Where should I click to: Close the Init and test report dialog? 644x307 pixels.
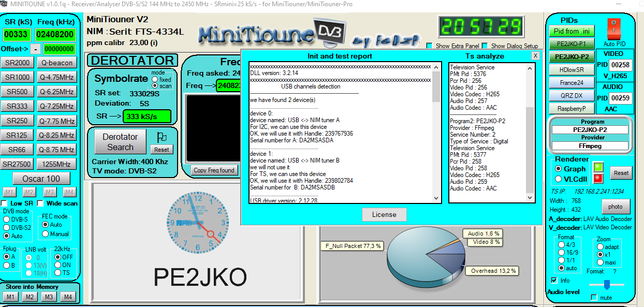pos(535,55)
